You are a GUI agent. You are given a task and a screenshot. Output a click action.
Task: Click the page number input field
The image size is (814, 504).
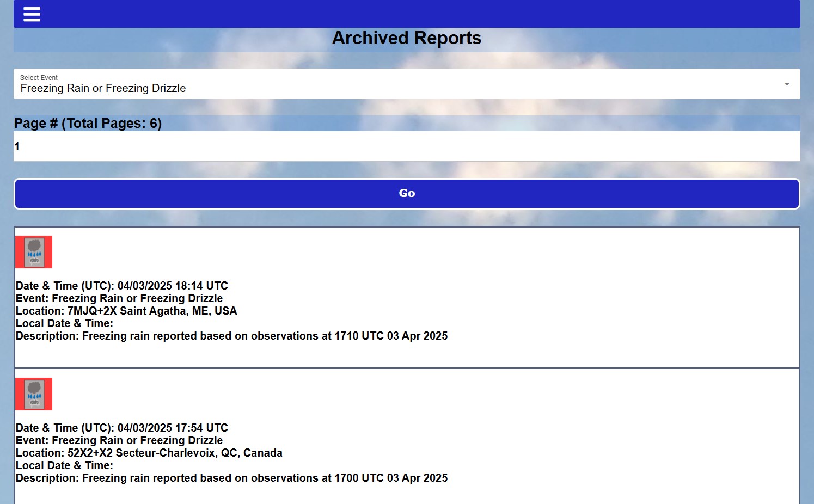pos(407,146)
